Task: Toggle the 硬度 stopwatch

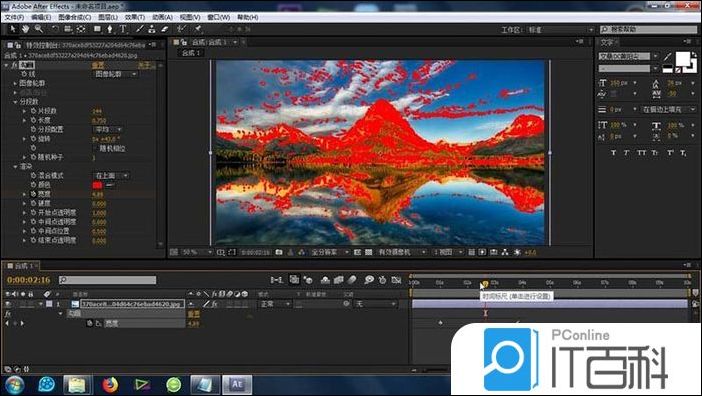Action: coord(34,204)
